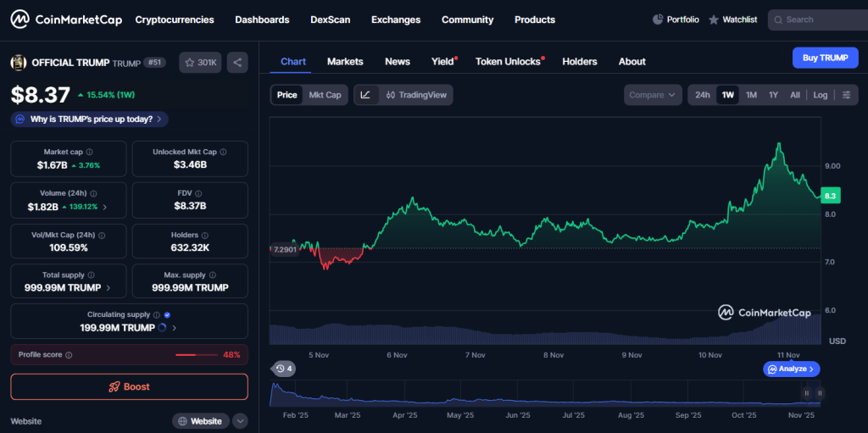Open the Compare dropdown
The width and height of the screenshot is (868, 433).
pyautogui.click(x=653, y=95)
